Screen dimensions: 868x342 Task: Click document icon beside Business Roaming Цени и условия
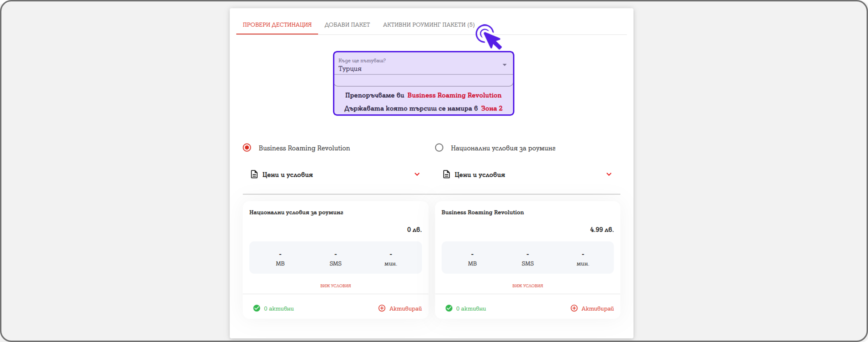(254, 174)
